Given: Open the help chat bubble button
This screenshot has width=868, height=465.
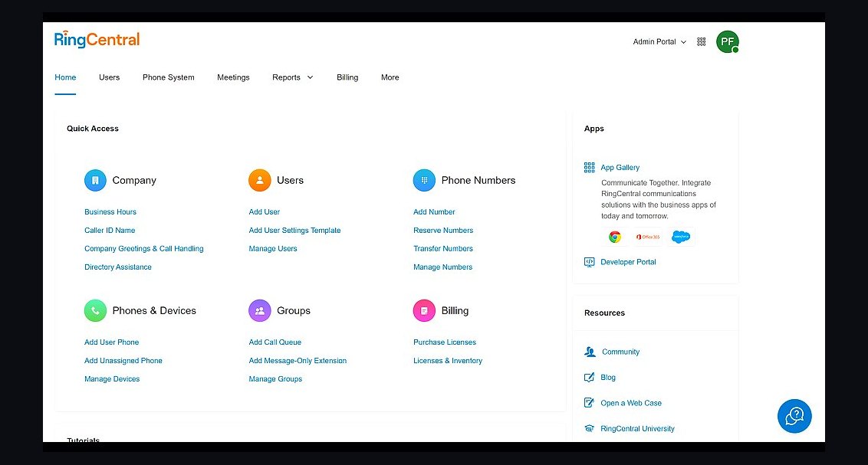Looking at the screenshot, I should [794, 416].
